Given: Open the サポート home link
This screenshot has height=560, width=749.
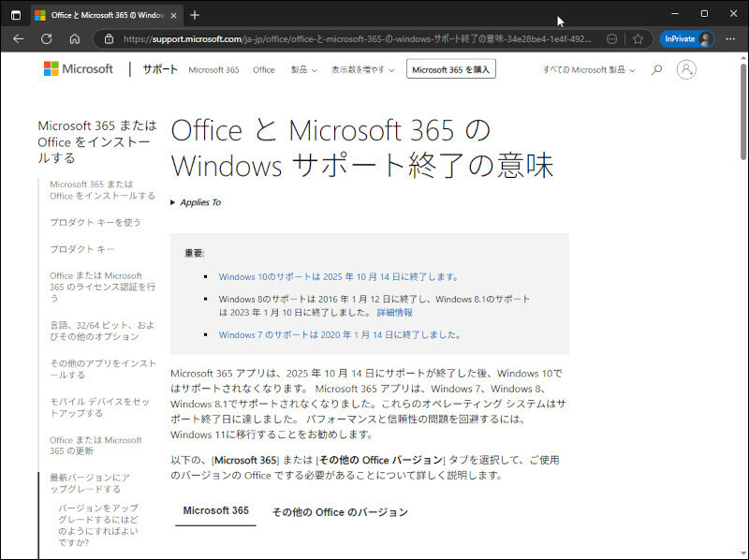Looking at the screenshot, I should [160, 69].
